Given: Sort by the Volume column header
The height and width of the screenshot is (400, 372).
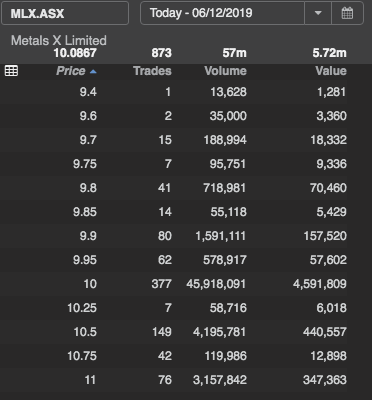Looking at the screenshot, I should click(x=225, y=71).
